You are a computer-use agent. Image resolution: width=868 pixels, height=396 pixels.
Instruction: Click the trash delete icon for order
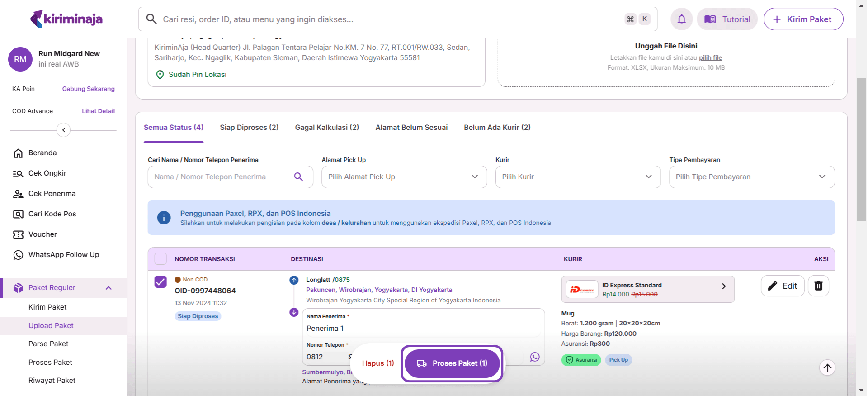818,286
